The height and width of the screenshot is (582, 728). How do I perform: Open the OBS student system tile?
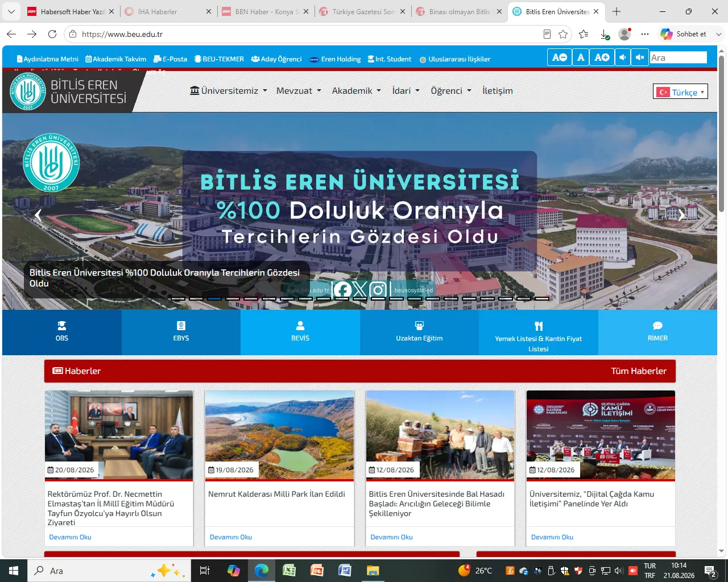click(62, 332)
